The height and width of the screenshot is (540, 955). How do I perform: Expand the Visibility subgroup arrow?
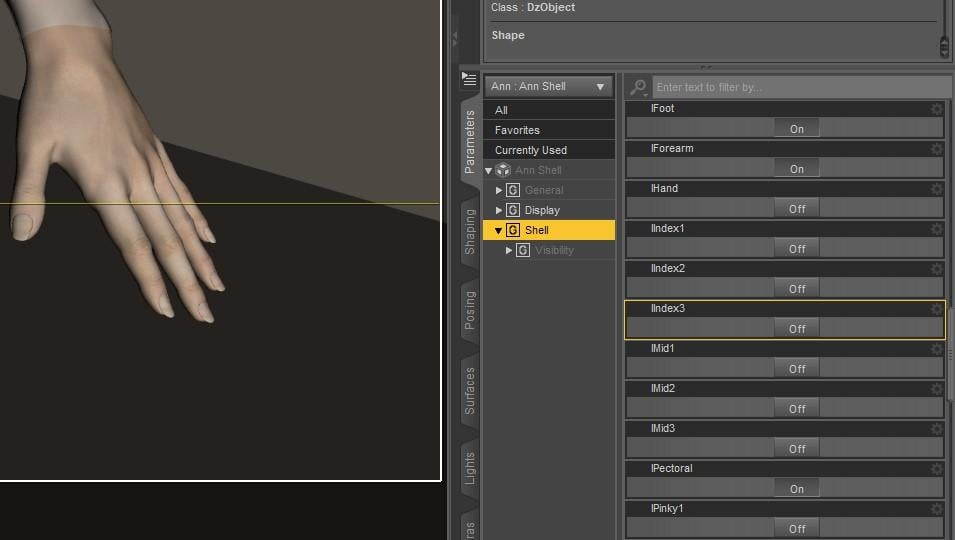tap(509, 250)
